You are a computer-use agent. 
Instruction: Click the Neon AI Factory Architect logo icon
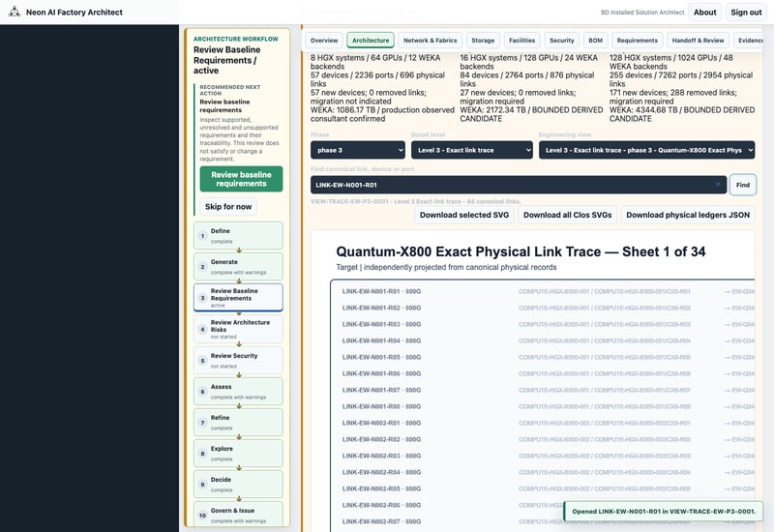[x=15, y=12]
